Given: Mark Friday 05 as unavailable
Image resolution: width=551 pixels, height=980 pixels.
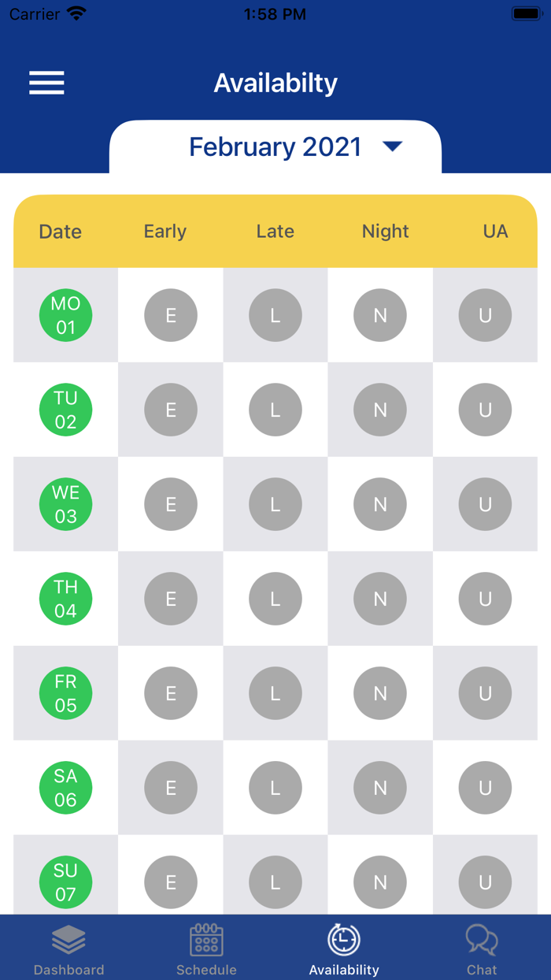Looking at the screenshot, I should [x=485, y=693].
